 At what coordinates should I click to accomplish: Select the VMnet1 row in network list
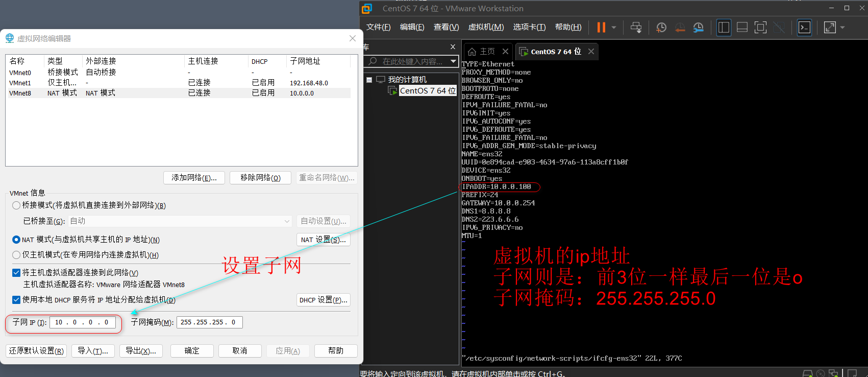coord(178,83)
